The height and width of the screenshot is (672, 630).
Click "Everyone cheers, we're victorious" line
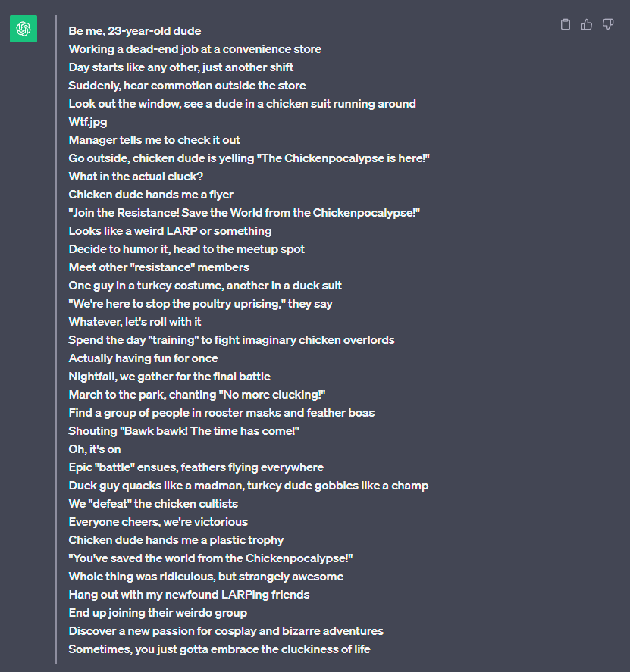click(158, 522)
